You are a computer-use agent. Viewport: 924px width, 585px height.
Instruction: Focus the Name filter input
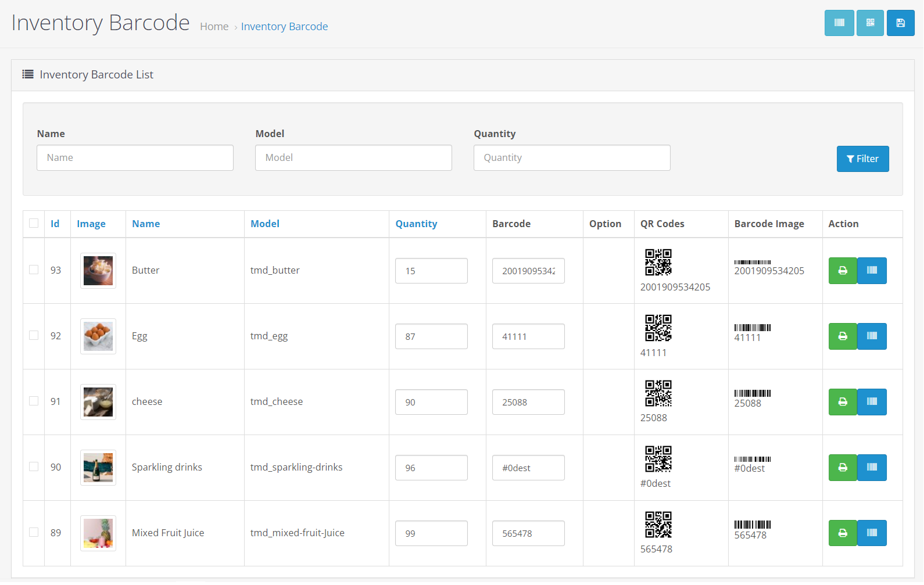click(135, 157)
